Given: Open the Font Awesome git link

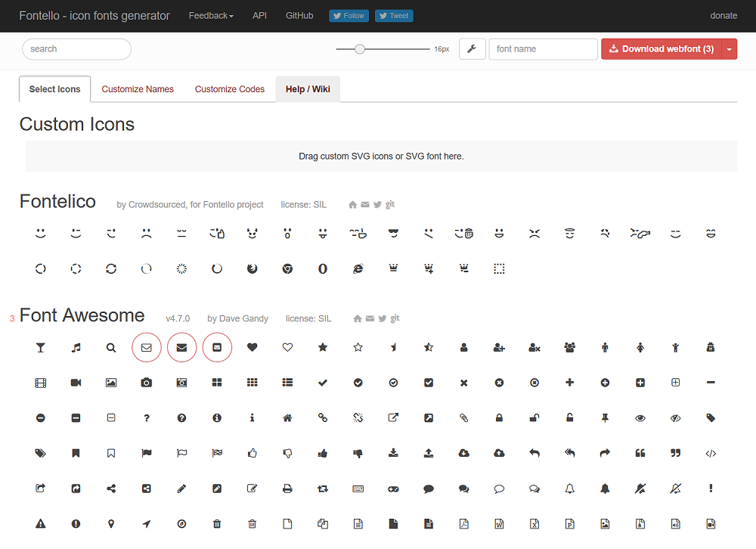Looking at the screenshot, I should coord(395,318).
